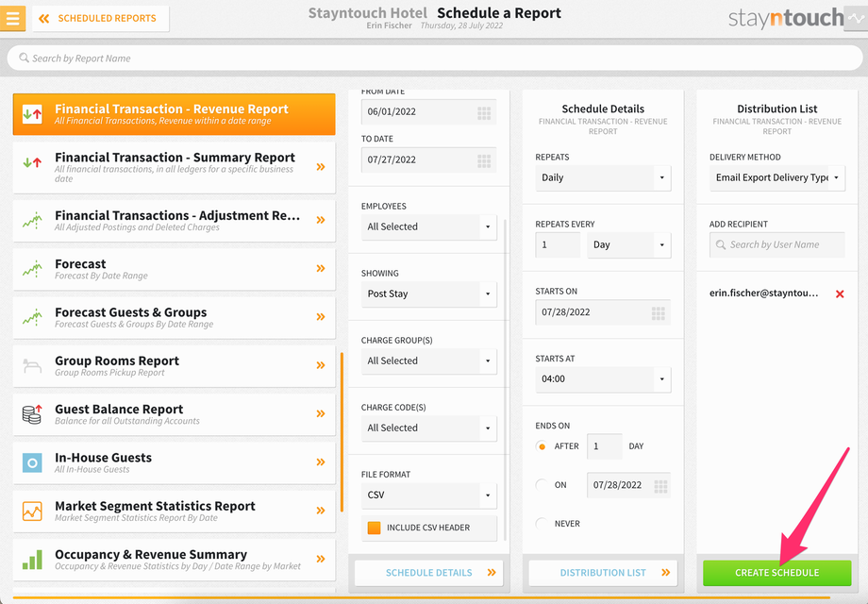Click chevron on In-House Guests row

[x=321, y=462]
